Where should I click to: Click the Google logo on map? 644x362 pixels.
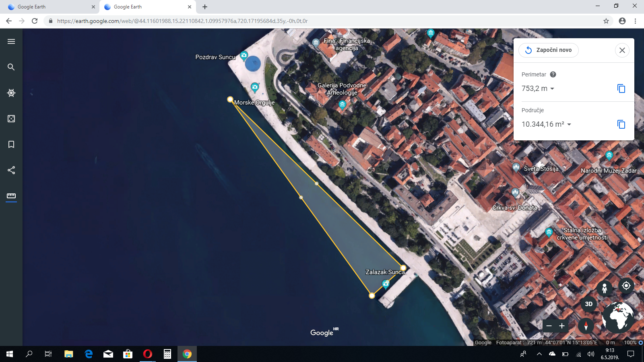(x=324, y=332)
